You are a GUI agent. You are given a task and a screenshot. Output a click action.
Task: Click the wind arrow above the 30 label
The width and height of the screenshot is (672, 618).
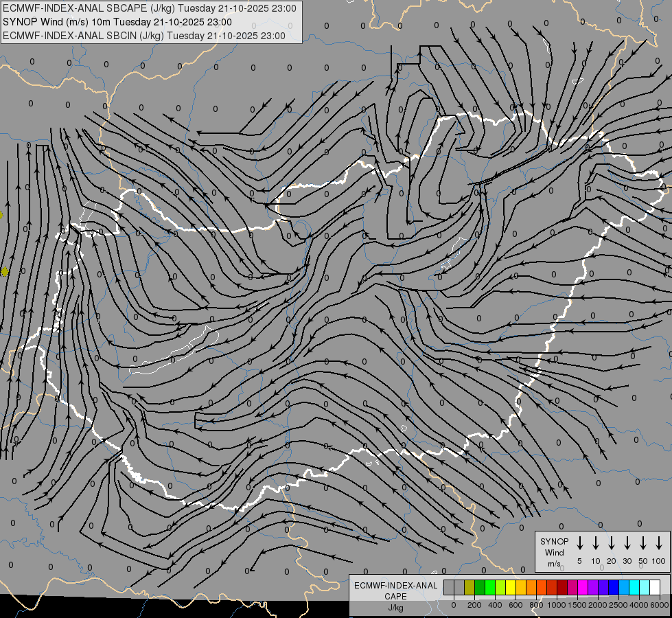point(627,542)
